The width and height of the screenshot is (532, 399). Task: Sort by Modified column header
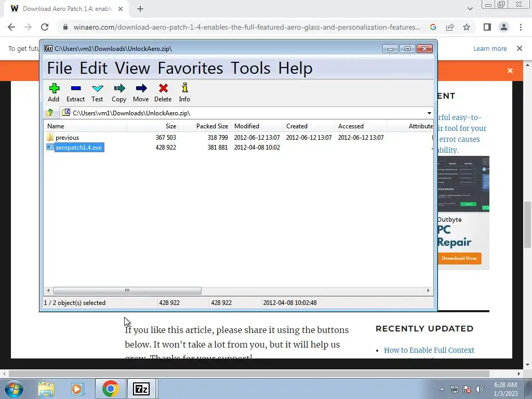257,126
